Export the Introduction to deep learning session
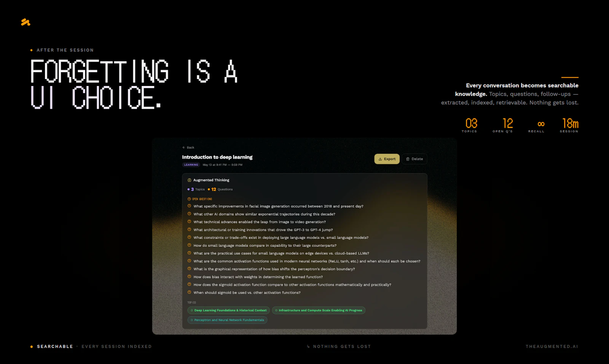609x364 pixels. (387, 159)
